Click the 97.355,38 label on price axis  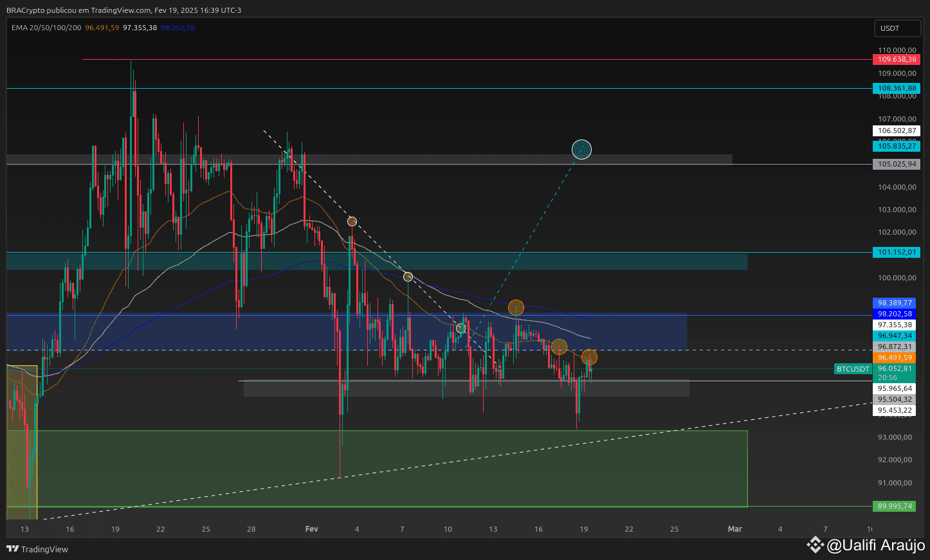coord(895,325)
